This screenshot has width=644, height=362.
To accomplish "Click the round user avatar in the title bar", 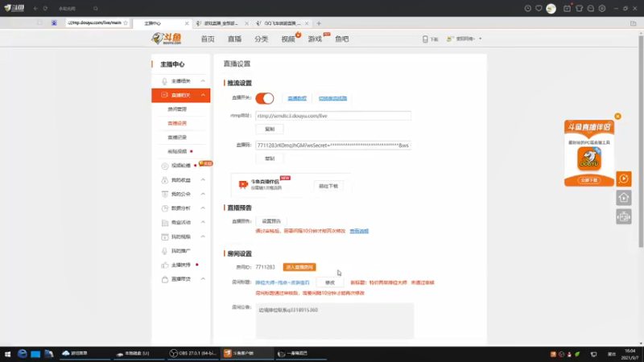I will tap(551, 8).
